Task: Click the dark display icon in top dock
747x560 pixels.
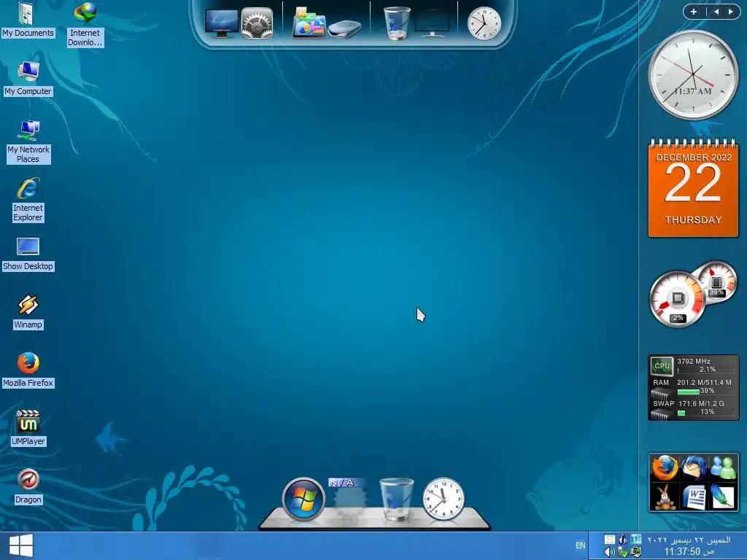Action: tap(432, 24)
